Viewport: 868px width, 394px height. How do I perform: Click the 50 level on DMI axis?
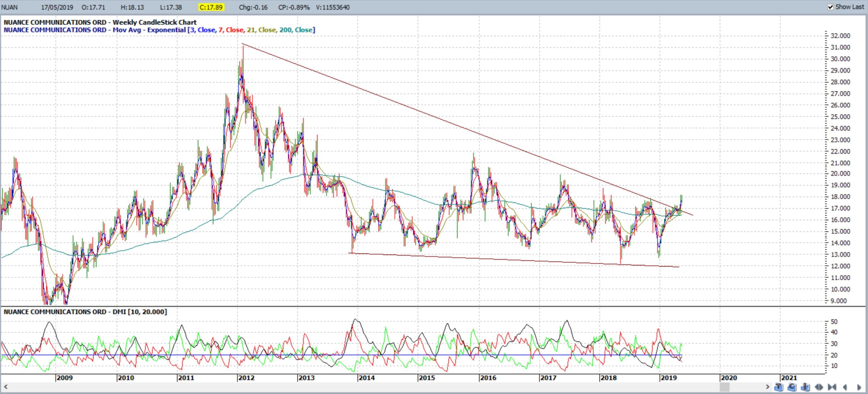click(x=834, y=322)
